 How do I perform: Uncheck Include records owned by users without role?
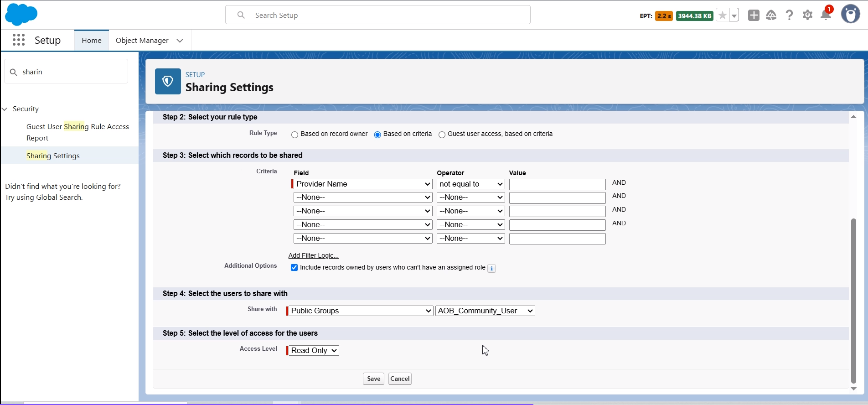click(294, 268)
